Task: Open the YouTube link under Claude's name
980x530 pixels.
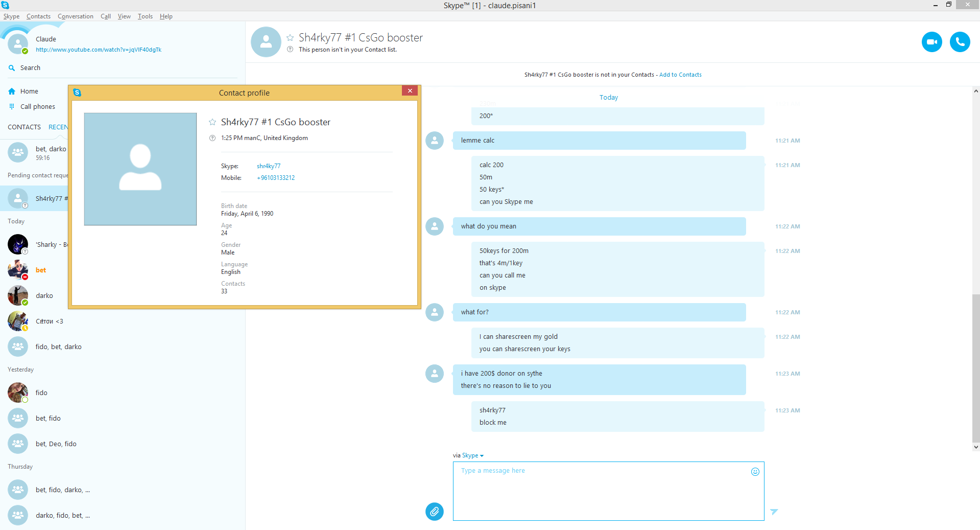Action: pos(99,50)
